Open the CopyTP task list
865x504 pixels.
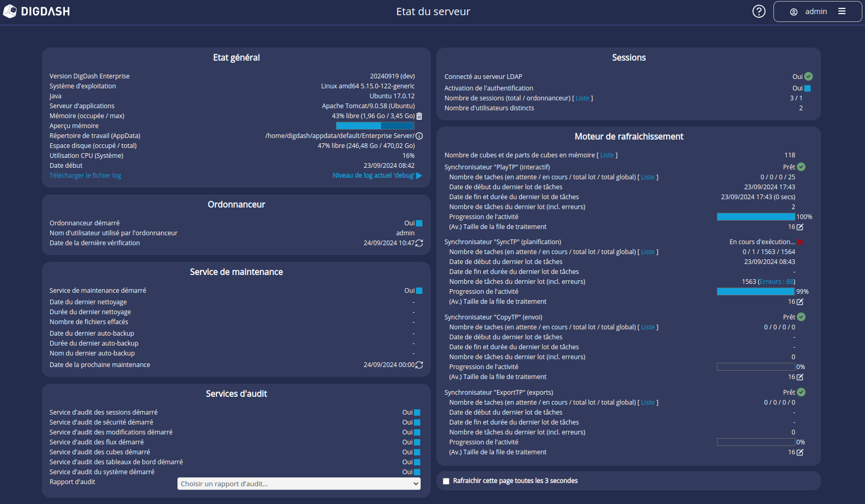(648, 327)
